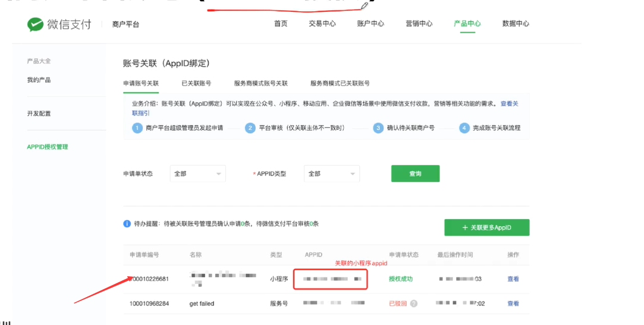Select 我的产品 in the sidebar

coord(39,80)
